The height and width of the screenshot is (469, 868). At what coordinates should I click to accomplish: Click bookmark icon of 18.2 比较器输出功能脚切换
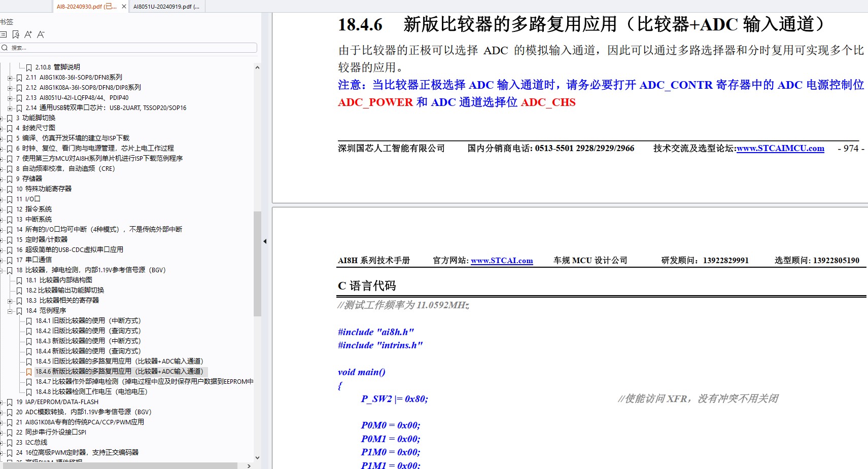(x=19, y=291)
